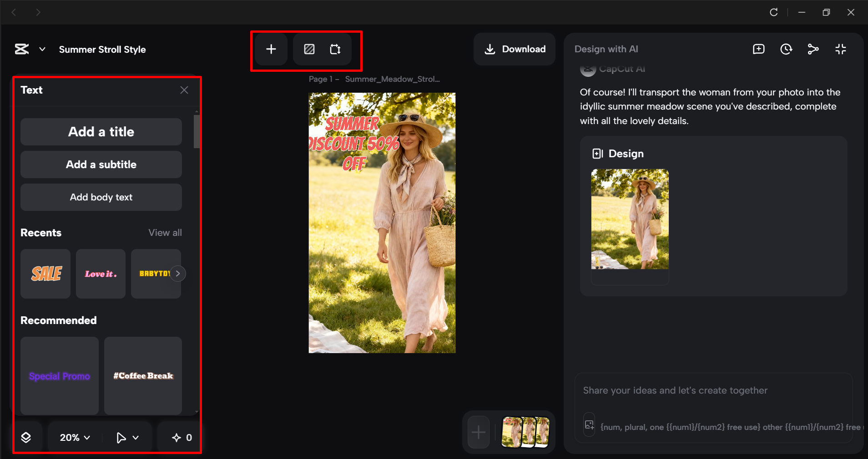Close the Text panel
The height and width of the screenshot is (459, 868).
(184, 90)
